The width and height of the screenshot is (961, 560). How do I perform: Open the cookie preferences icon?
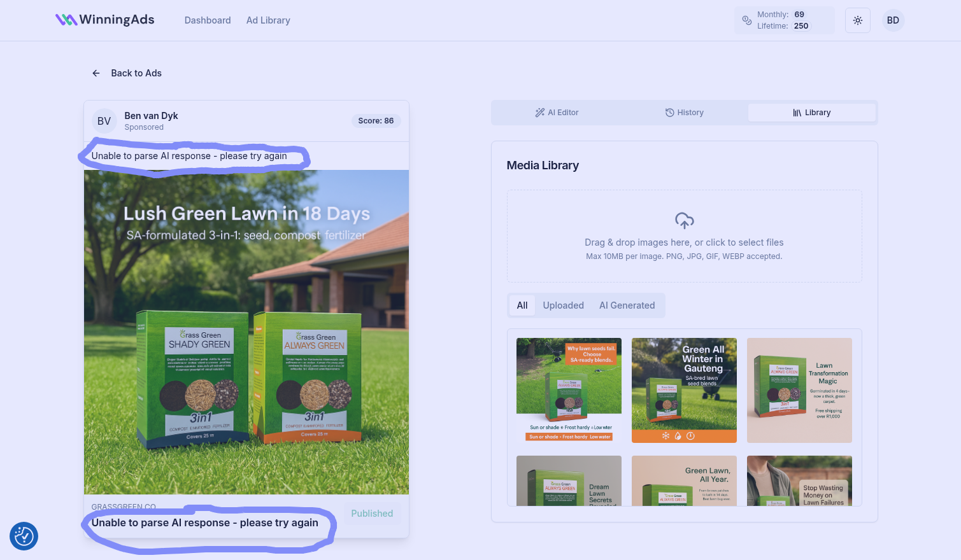pos(24,536)
